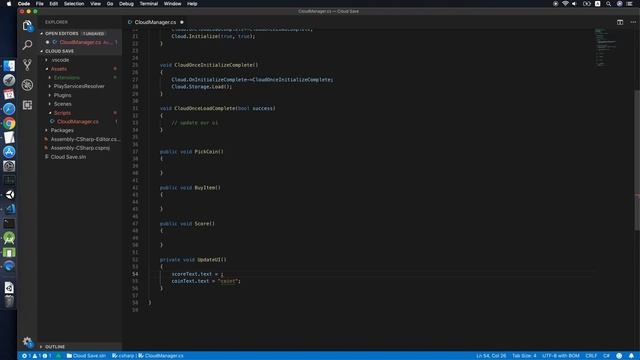Open the Source Control view
Viewport: 640px width, 360px height.
(27, 64)
